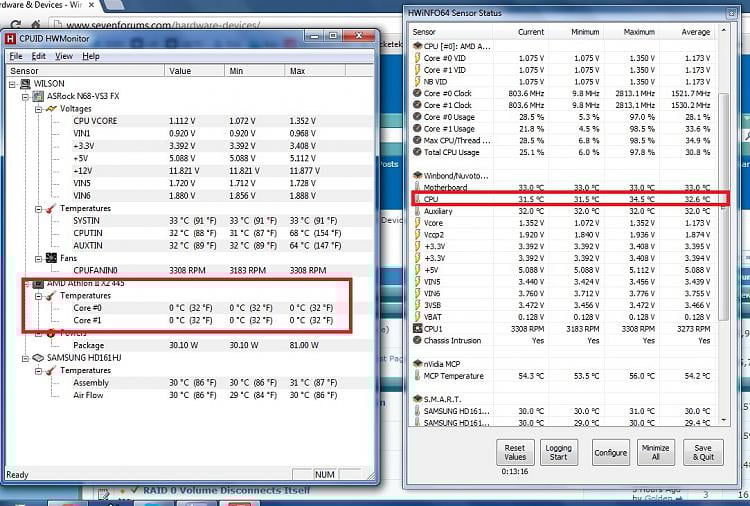Select the Total CPU Usage row
Screen dimensions: 750x506
pos(563,152)
